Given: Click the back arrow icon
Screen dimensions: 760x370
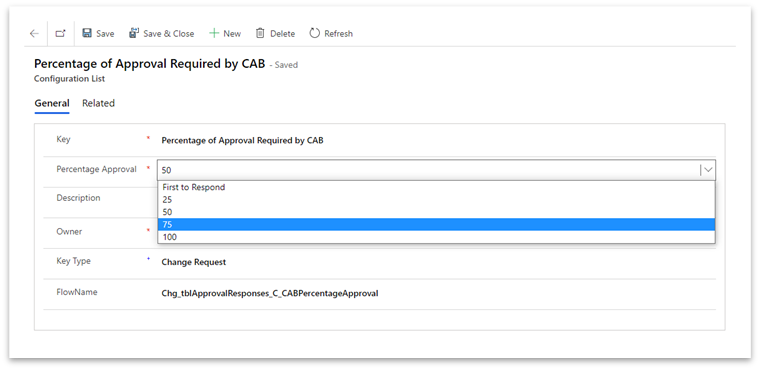Looking at the screenshot, I should pyautogui.click(x=34, y=33).
